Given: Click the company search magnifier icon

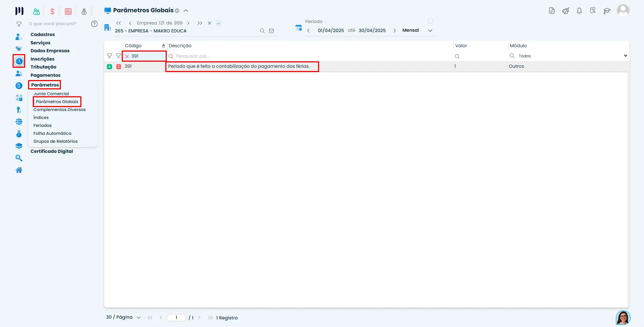Looking at the screenshot, I should (262, 31).
